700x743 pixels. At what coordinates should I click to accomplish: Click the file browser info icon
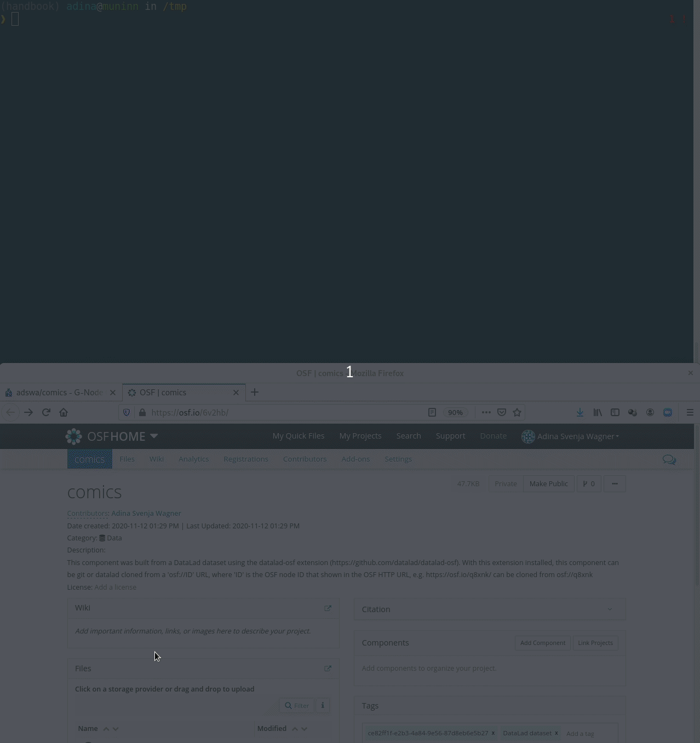[x=323, y=705]
